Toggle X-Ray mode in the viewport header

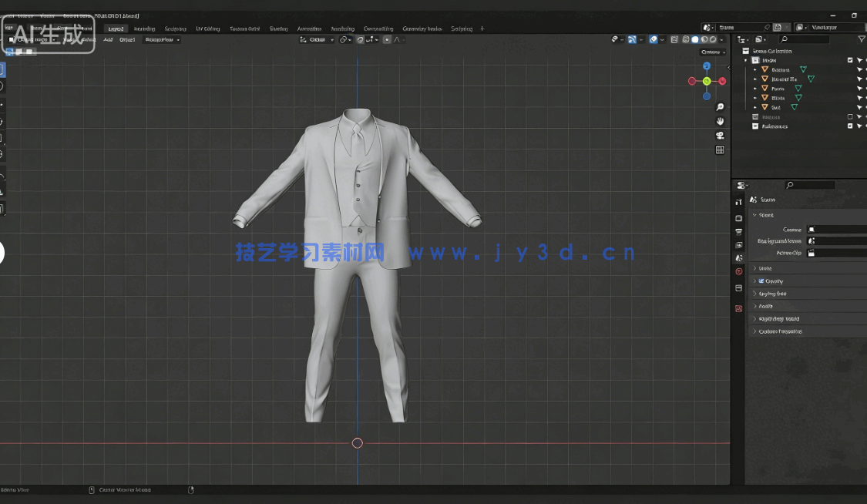(674, 39)
